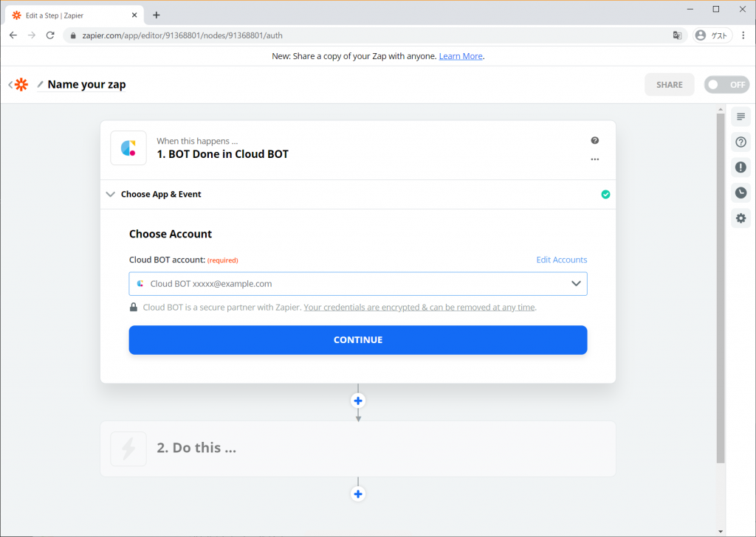Click the back chevron beside Zapier logo
Image resolution: width=756 pixels, height=537 pixels.
pos(10,85)
